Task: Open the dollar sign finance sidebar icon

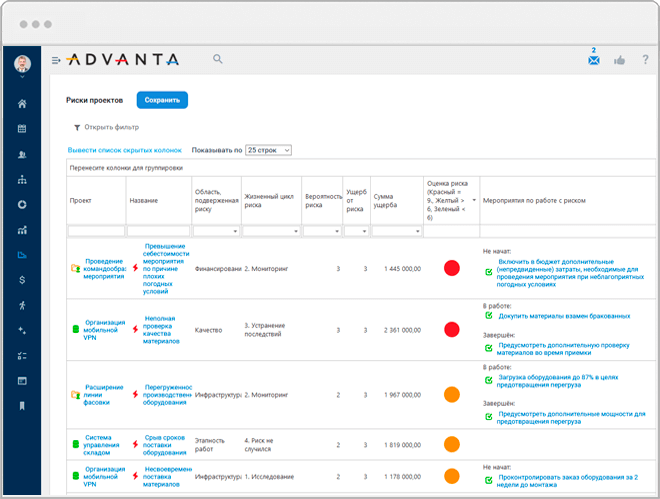Action: click(22, 280)
